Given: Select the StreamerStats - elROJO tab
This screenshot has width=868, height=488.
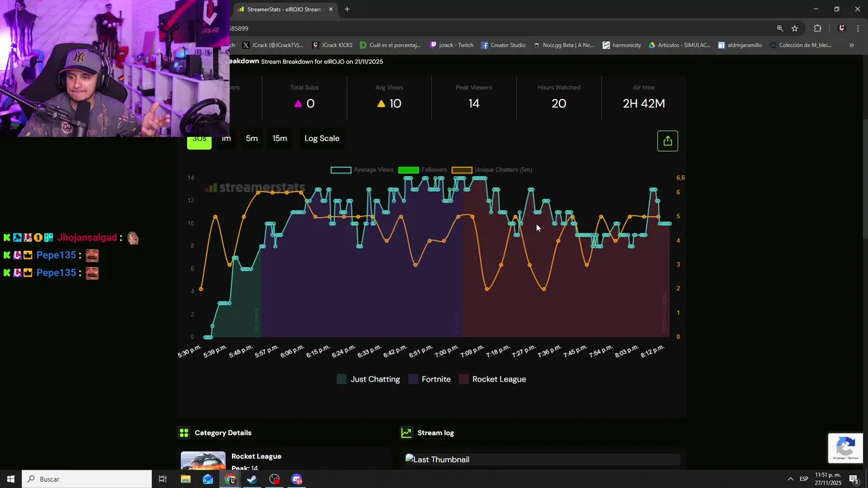Looking at the screenshot, I should pos(283,9).
